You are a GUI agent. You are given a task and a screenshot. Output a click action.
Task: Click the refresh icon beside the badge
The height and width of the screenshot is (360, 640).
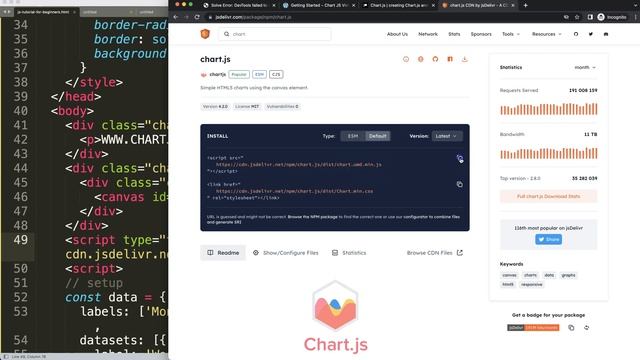point(586,328)
